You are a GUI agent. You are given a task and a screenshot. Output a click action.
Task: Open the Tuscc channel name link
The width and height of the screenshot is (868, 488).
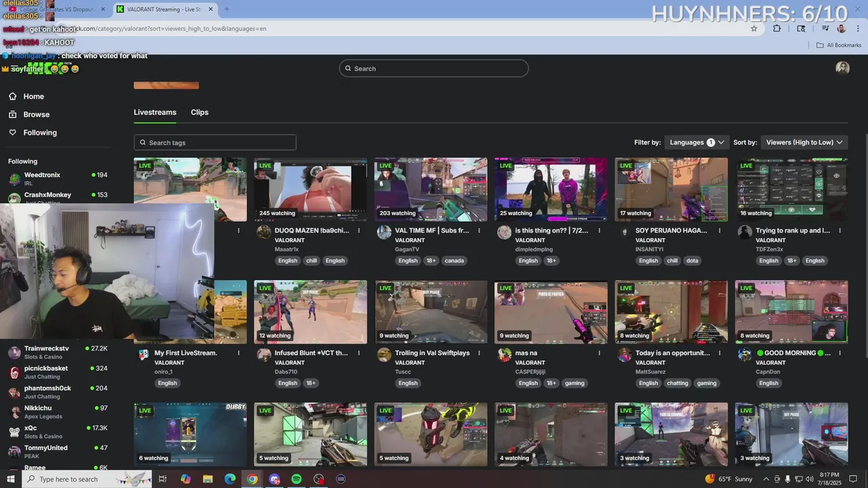[x=403, y=371]
